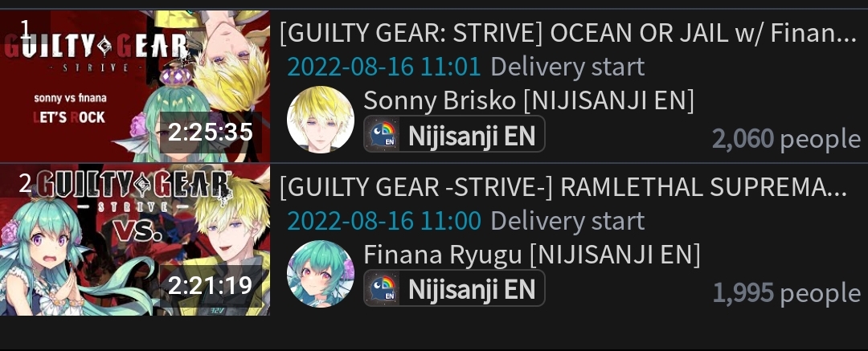Click the Finana Ryugu [NIJISANJI EN] channel name
This screenshot has width=868, height=351.
click(x=532, y=255)
